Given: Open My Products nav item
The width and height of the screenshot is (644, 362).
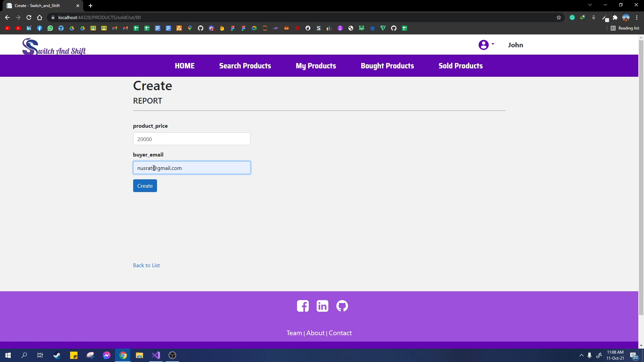Looking at the screenshot, I should click(316, 66).
